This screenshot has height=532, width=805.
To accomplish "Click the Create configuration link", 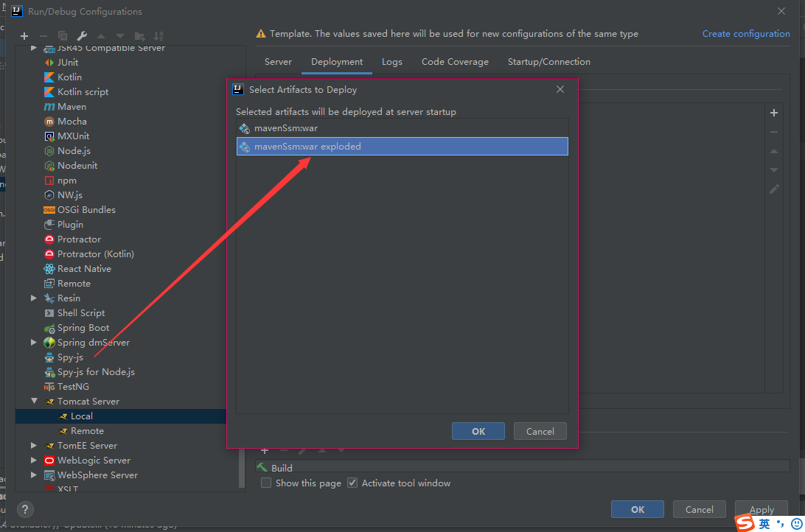I will pos(746,34).
